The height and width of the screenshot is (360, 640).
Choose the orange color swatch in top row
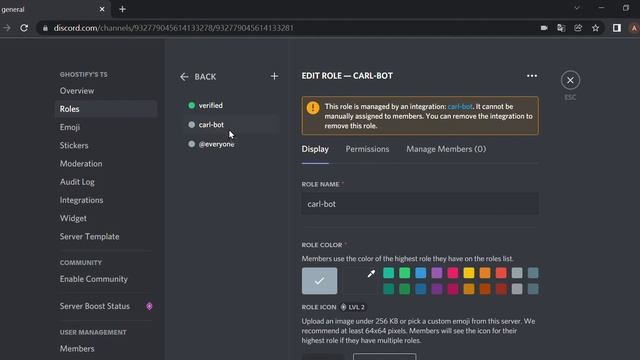click(x=485, y=273)
